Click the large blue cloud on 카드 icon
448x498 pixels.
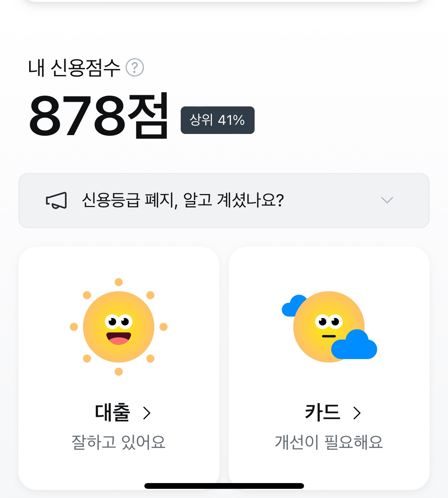(354, 344)
